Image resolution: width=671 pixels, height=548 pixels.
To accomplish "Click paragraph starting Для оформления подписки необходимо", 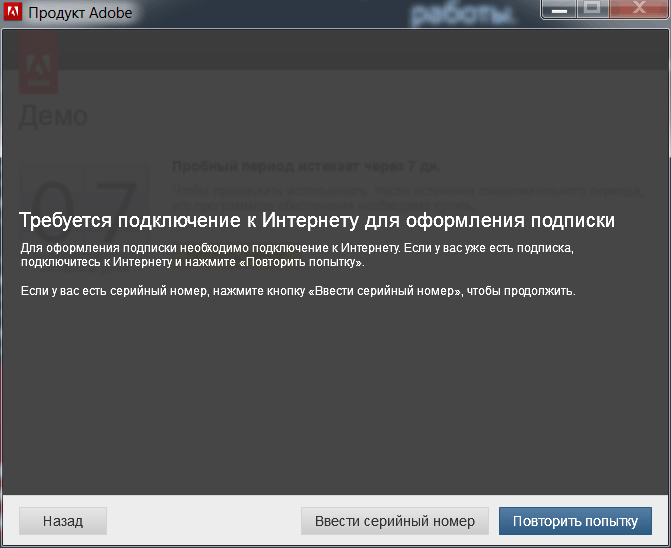I will point(297,255).
